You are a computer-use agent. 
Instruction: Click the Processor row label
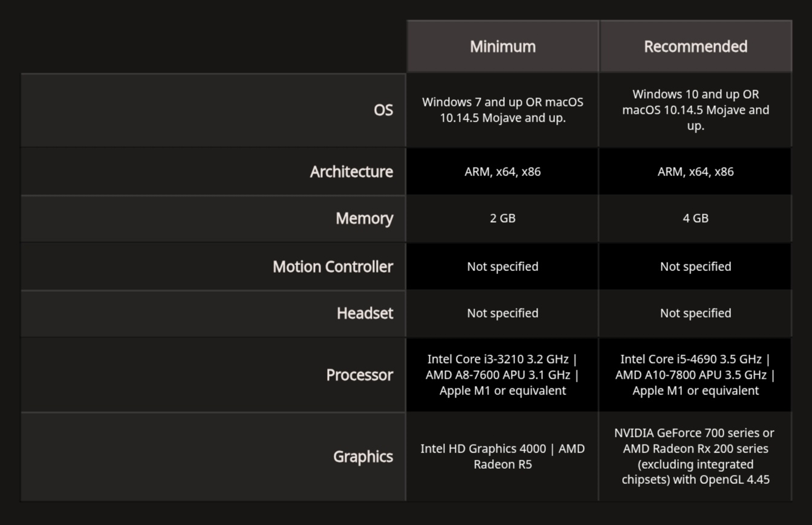[359, 375]
